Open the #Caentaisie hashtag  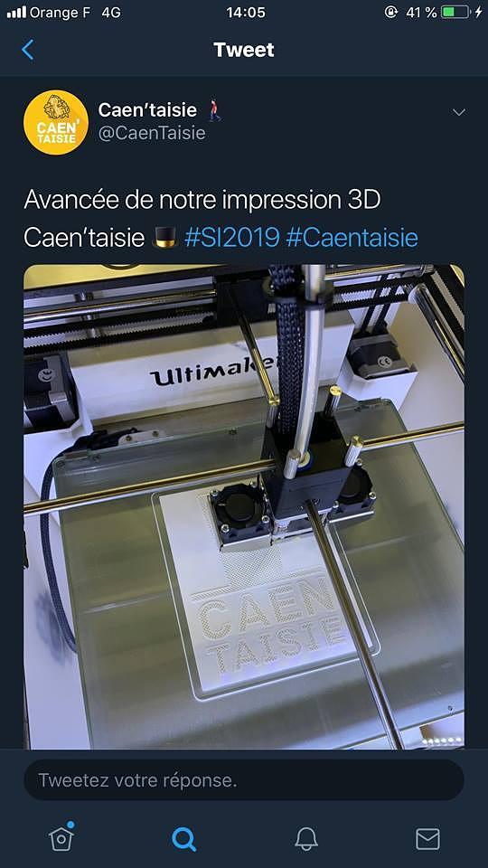coord(352,238)
